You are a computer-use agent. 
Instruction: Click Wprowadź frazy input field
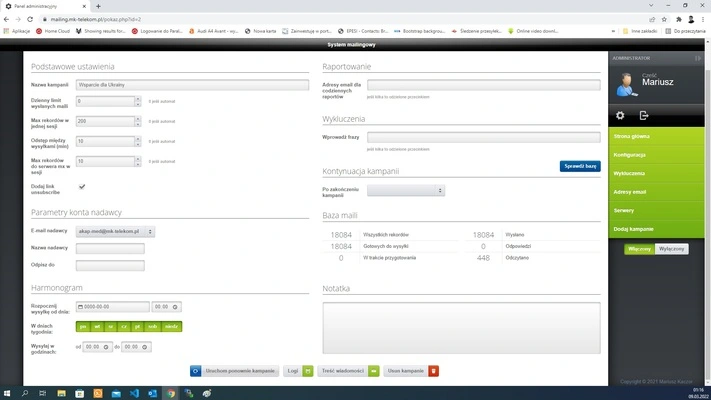(x=483, y=137)
